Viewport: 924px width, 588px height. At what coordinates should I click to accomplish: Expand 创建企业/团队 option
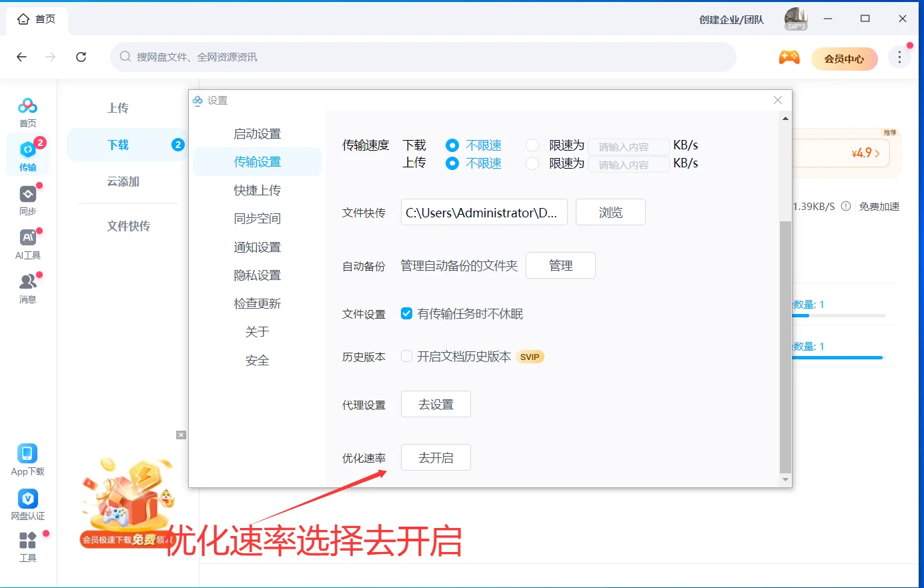click(x=731, y=19)
